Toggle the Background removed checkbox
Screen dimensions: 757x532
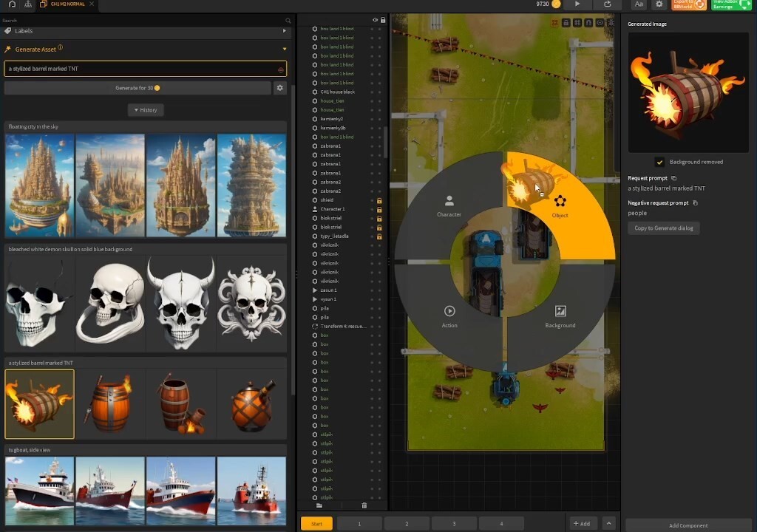click(x=659, y=162)
